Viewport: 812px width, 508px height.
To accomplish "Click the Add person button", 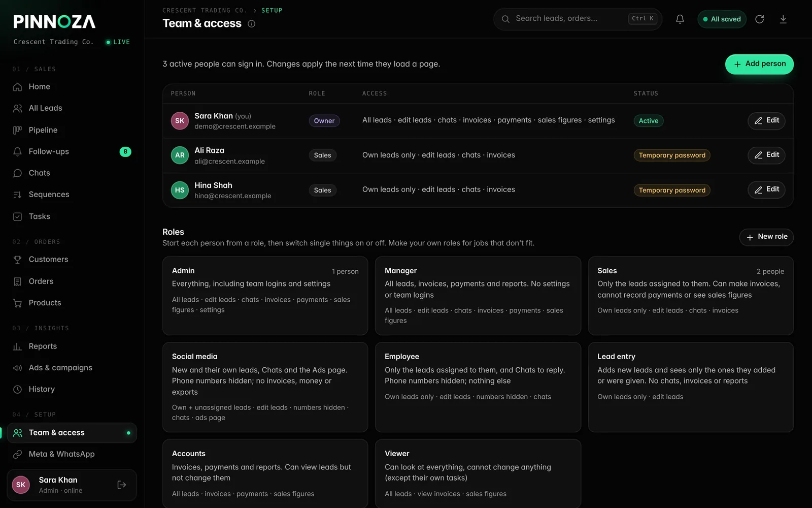I will point(759,64).
